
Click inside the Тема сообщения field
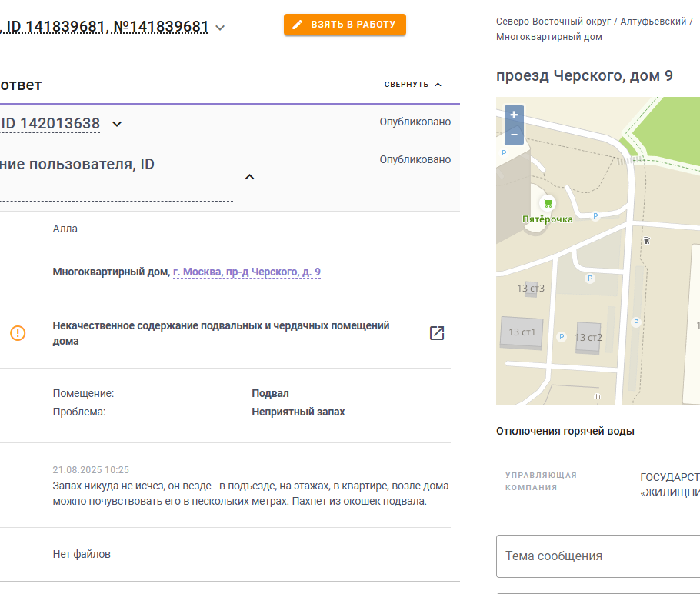pyautogui.click(x=598, y=556)
